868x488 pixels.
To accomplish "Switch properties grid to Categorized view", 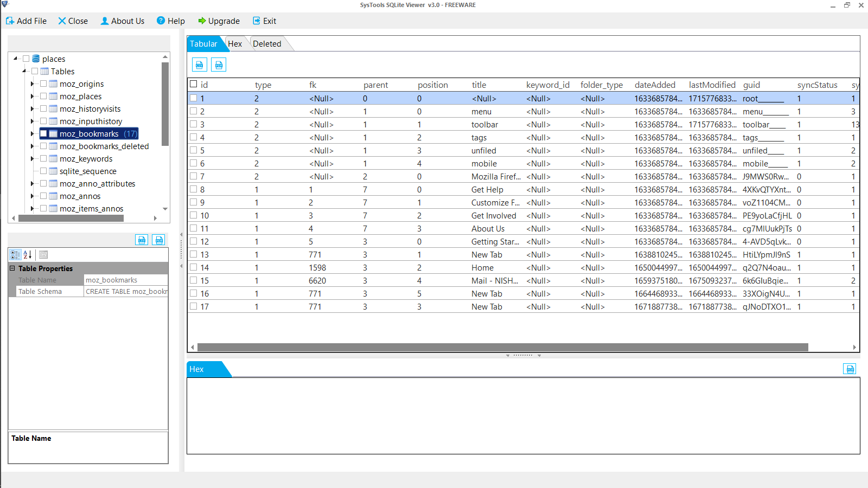I will 15,254.
